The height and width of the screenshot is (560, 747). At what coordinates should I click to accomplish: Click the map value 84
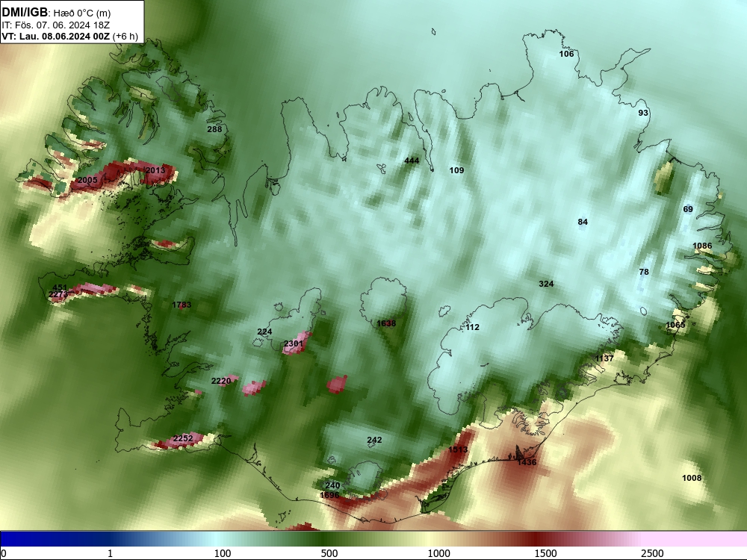coord(583,222)
